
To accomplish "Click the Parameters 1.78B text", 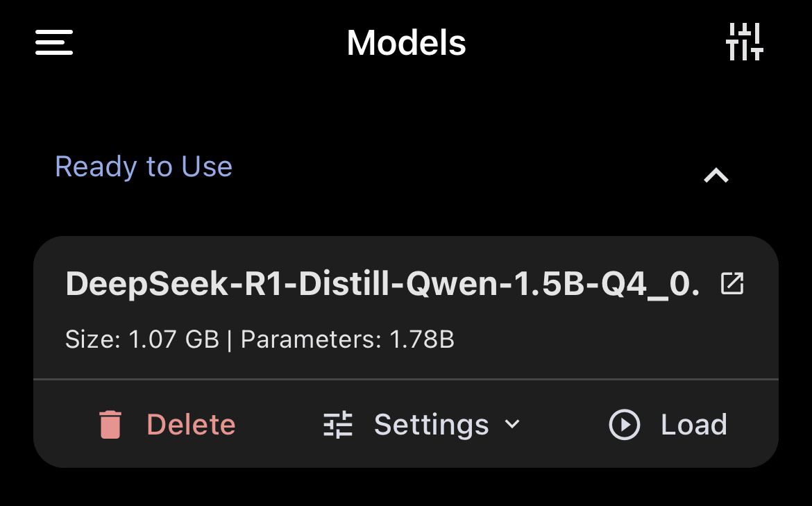I will tap(347, 340).
